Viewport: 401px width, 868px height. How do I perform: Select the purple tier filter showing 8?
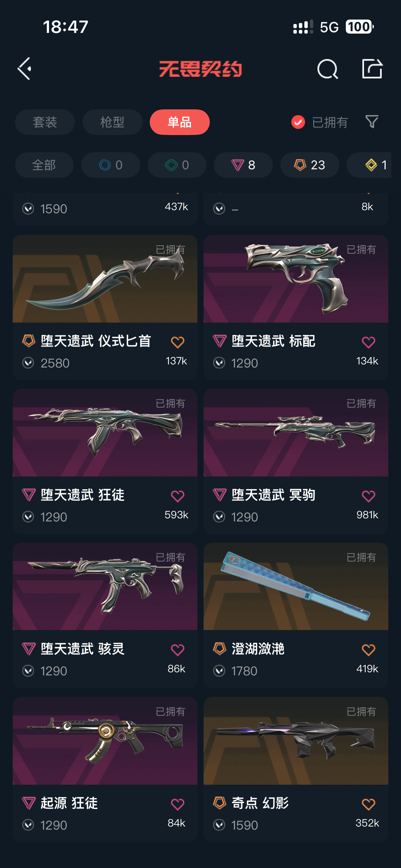pyautogui.click(x=243, y=165)
